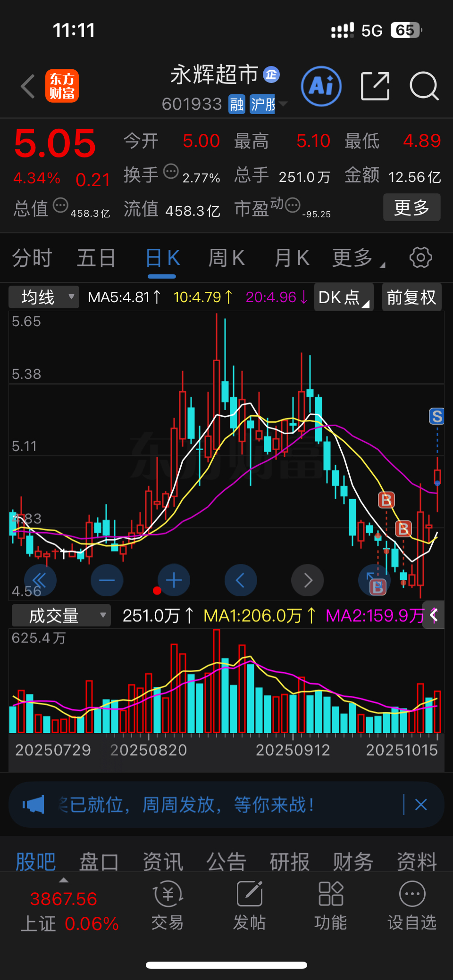
Task: Open chart settings gear icon
Action: click(420, 257)
